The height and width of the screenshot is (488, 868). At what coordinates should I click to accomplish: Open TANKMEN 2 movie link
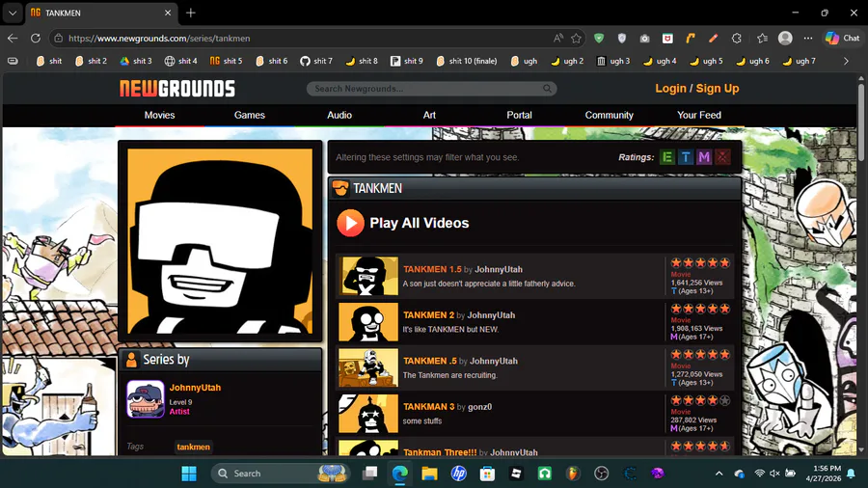tap(428, 315)
